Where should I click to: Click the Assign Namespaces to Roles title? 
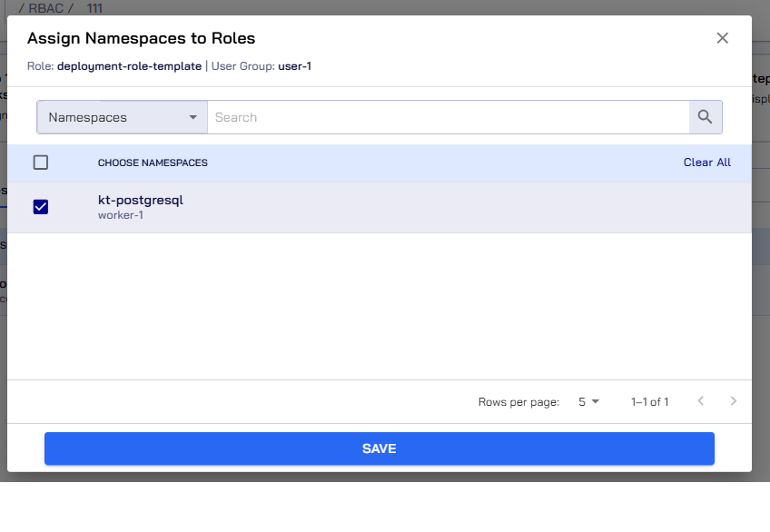(141, 38)
